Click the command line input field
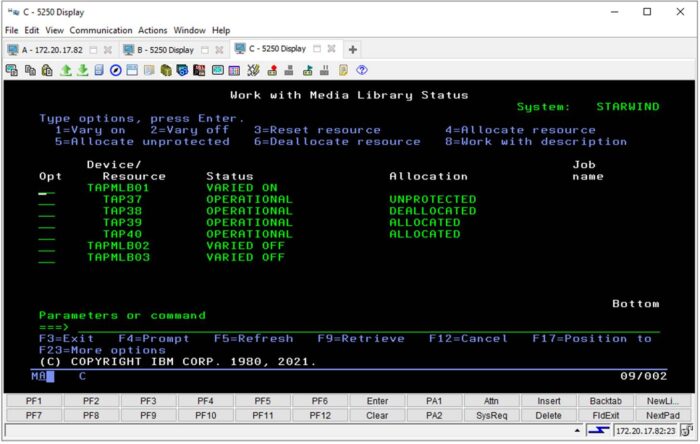Viewport: 700px width, 444px height. tap(360, 327)
